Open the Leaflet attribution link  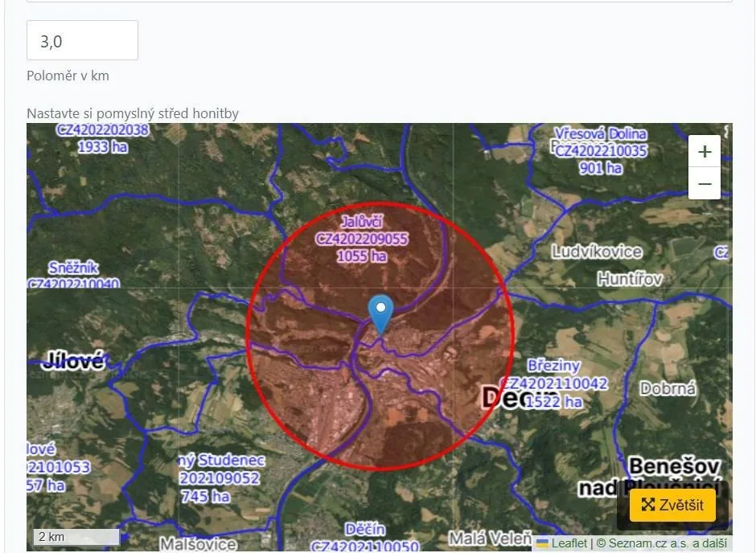point(569,543)
